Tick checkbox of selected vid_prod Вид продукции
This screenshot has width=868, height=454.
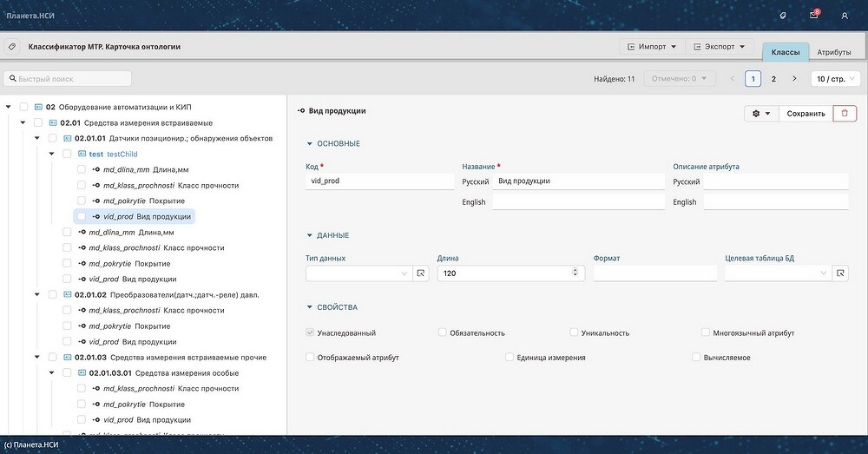pos(82,216)
